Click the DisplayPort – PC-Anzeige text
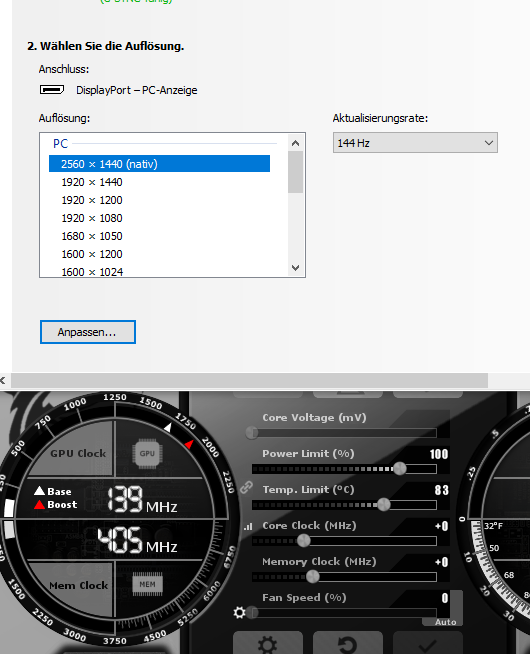This screenshot has width=530, height=654. (136, 90)
